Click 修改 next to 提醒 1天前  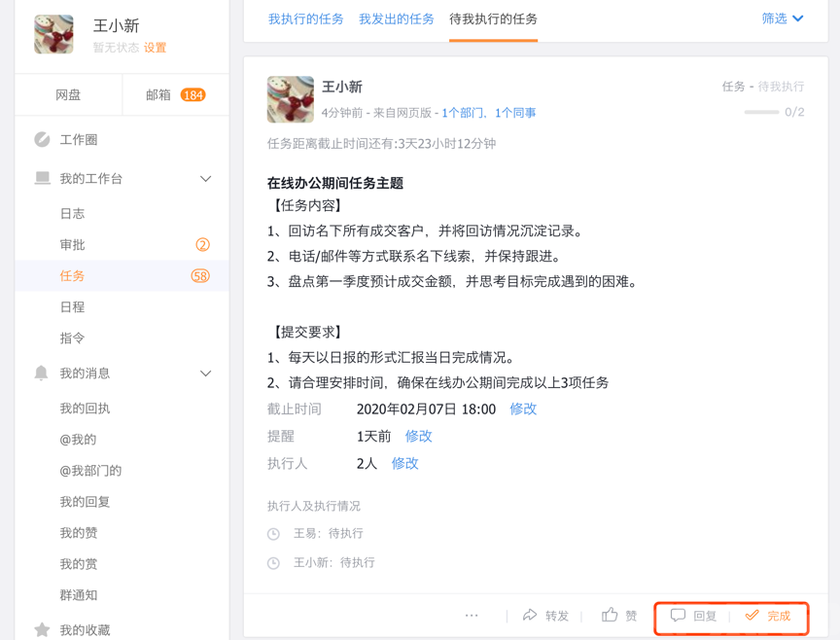click(x=418, y=437)
